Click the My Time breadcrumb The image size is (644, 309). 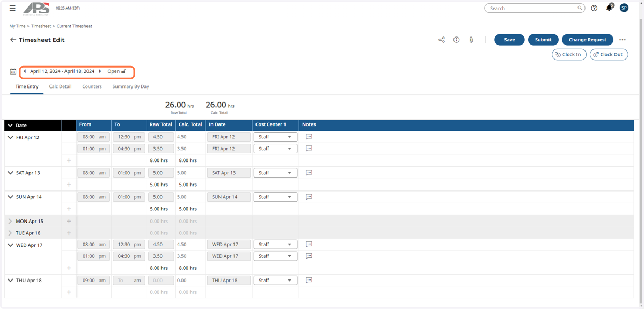17,26
